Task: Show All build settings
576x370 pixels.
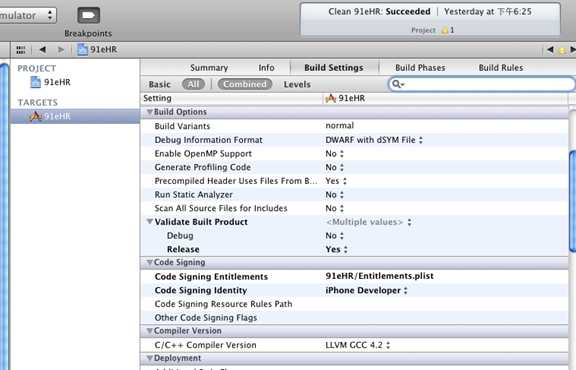Action: point(194,84)
